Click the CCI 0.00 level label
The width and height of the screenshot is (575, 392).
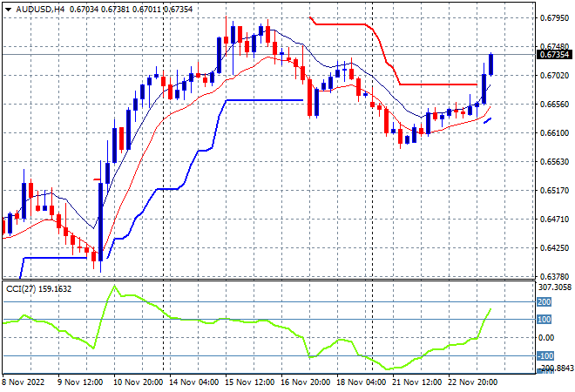tap(546, 338)
